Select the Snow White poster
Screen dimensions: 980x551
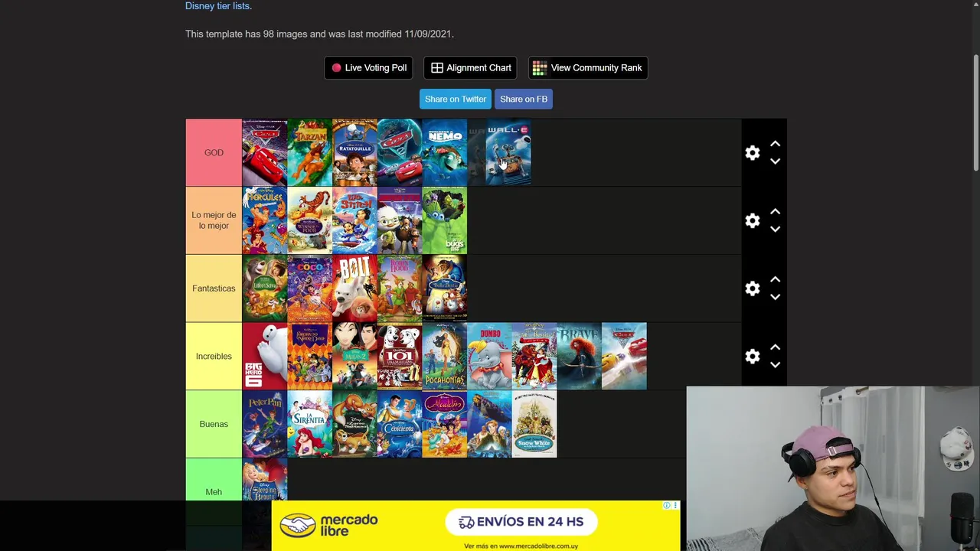point(534,424)
